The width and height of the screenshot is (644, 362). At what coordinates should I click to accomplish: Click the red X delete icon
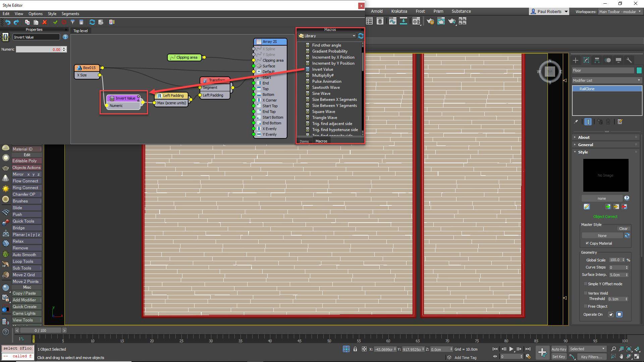coord(45,22)
